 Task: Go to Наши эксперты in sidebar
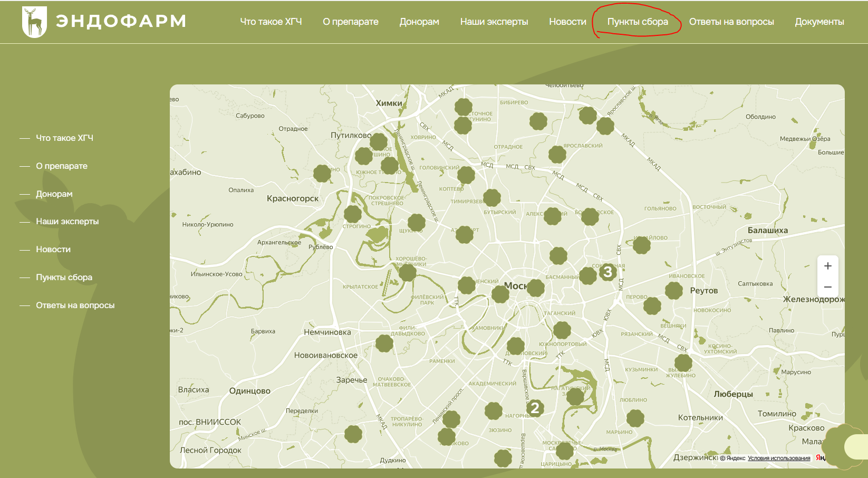[67, 222]
